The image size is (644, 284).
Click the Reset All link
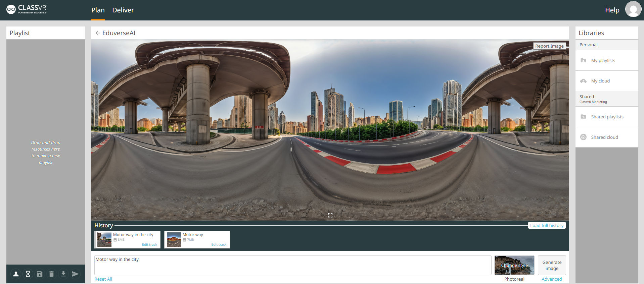tap(103, 279)
